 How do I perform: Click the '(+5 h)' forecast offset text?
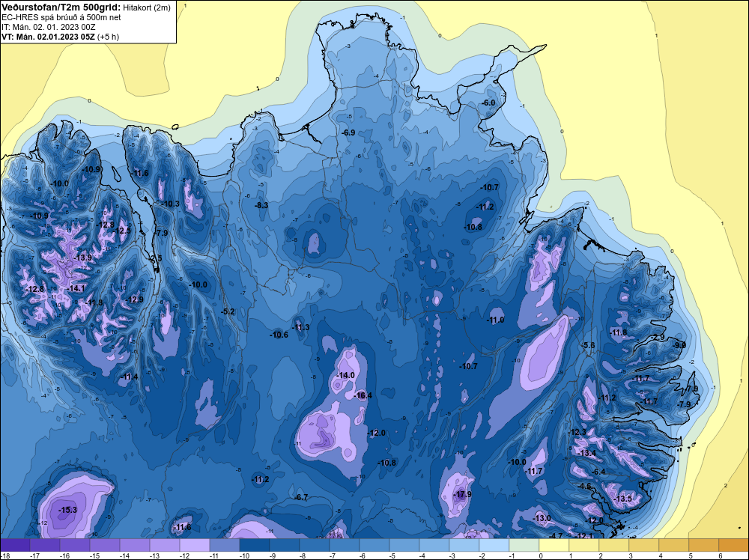click(x=108, y=37)
